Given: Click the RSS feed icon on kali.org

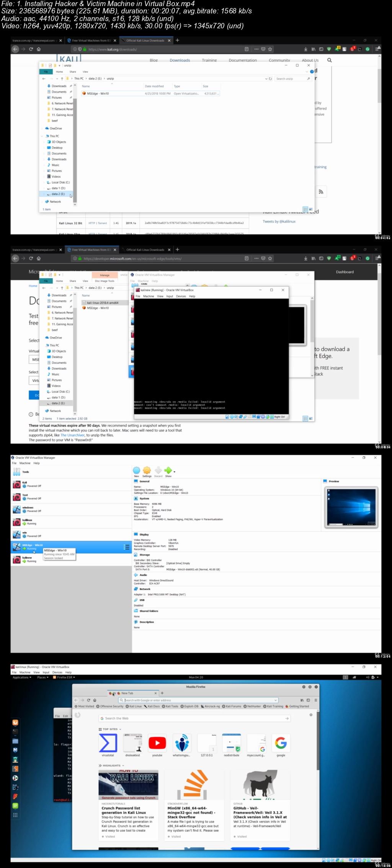Looking at the screenshot, I should [x=321, y=192].
